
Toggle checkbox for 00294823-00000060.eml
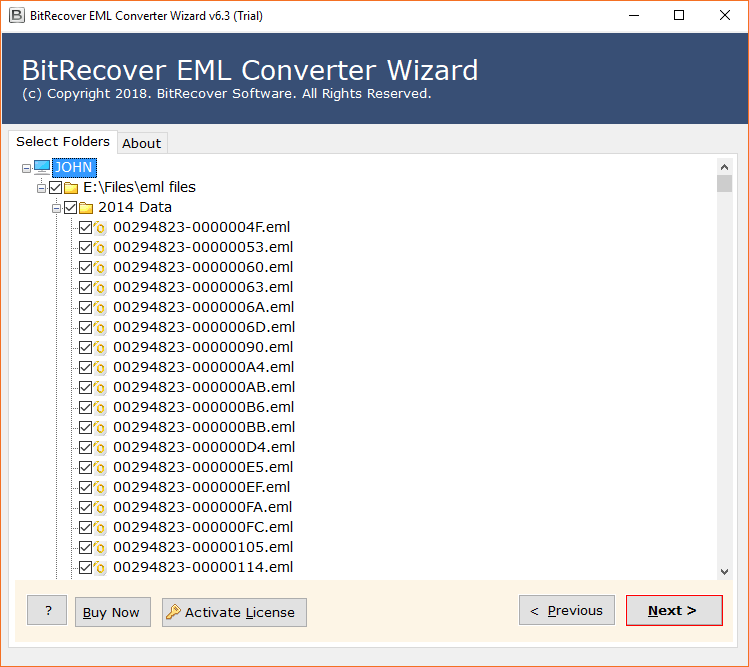pyautogui.click(x=86, y=268)
